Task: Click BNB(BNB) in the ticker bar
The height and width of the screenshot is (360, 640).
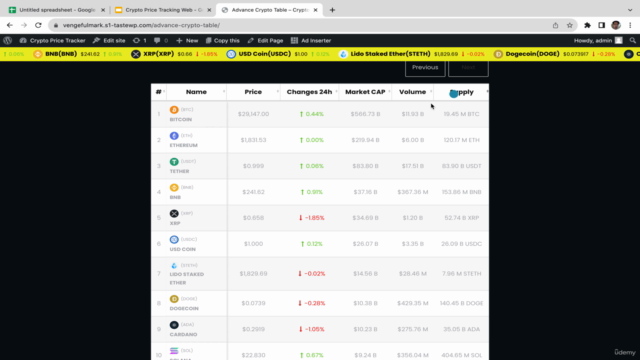Action: (x=61, y=54)
